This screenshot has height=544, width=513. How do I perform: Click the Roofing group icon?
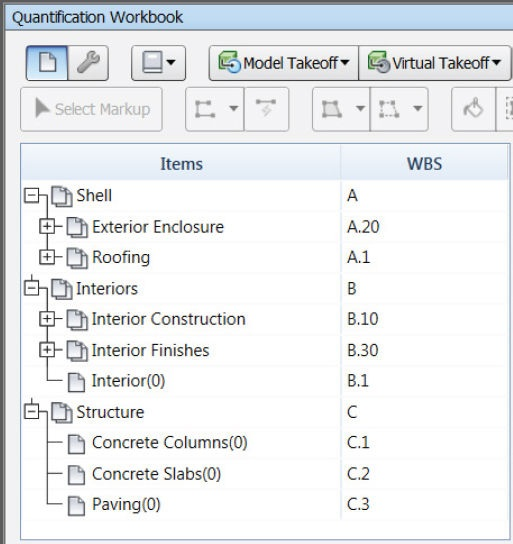point(77,258)
